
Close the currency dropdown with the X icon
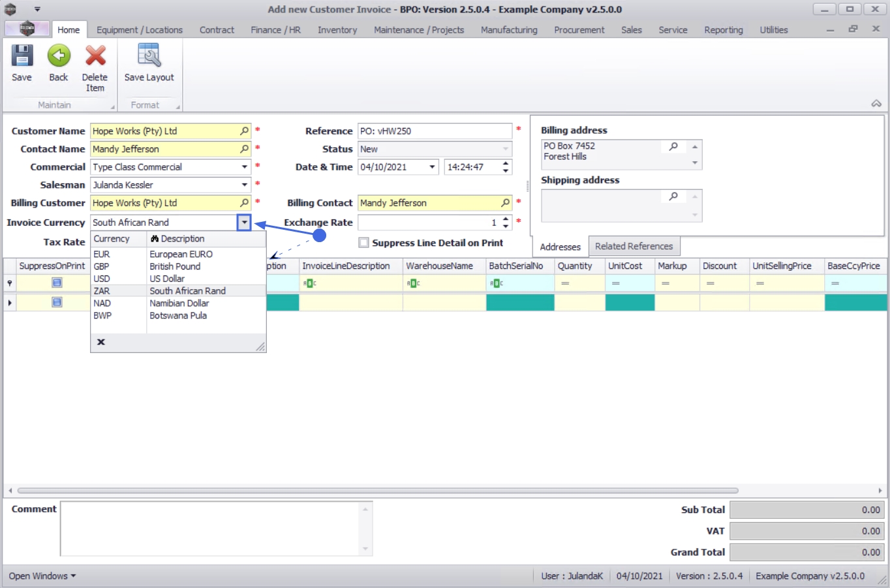point(101,342)
